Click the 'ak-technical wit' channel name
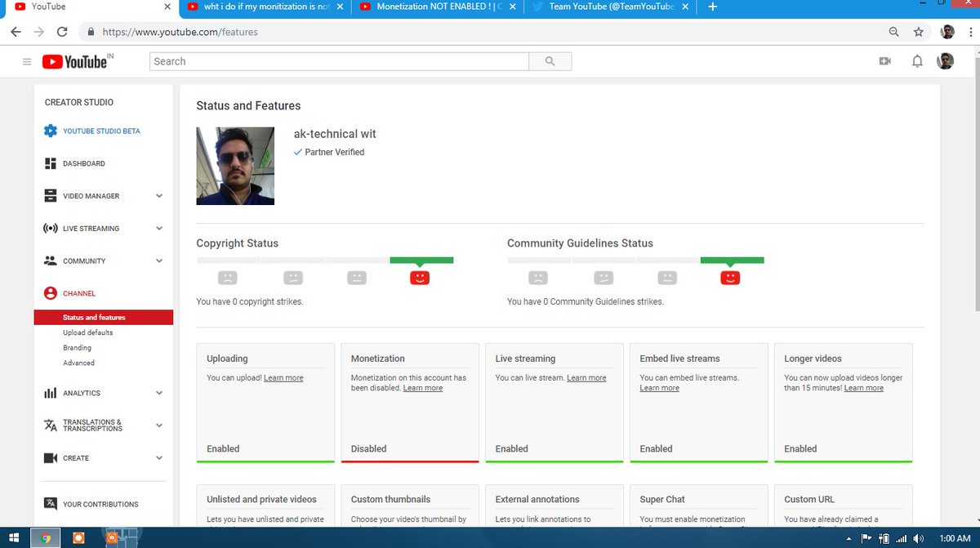The image size is (980, 548). pos(335,134)
